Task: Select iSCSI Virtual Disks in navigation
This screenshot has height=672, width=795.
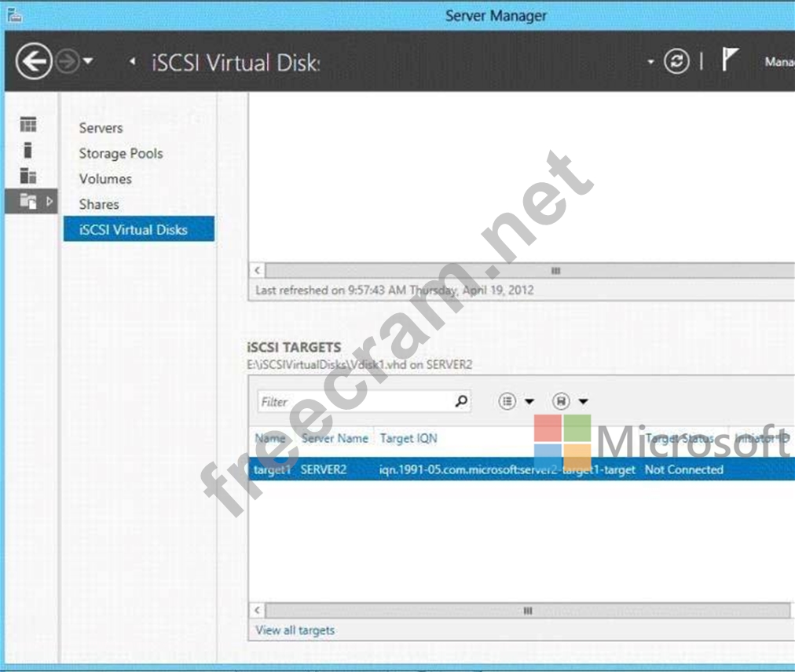Action: [139, 229]
